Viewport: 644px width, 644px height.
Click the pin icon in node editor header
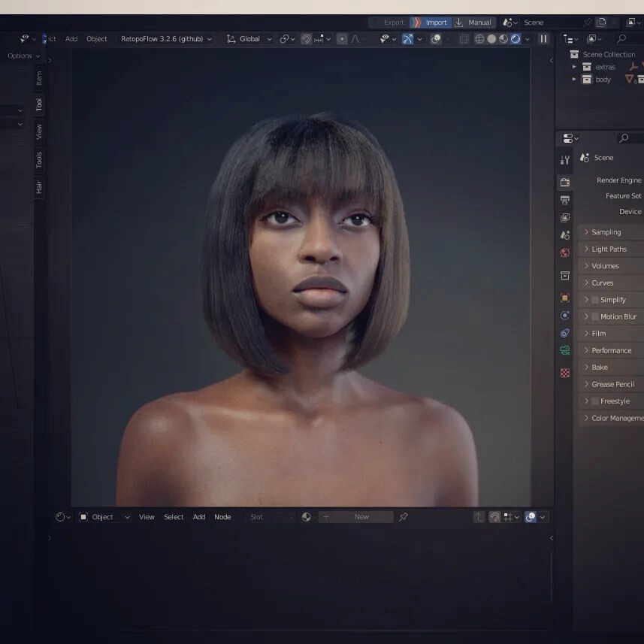click(x=404, y=517)
